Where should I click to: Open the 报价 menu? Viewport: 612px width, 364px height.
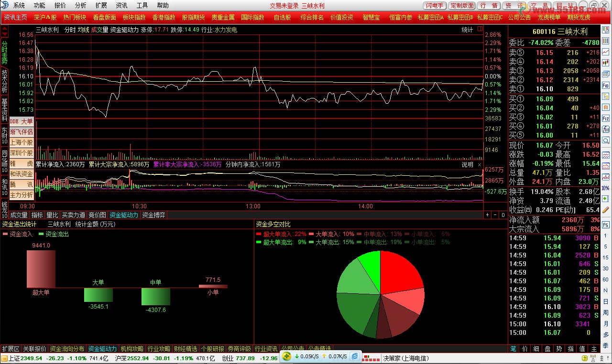60,5
